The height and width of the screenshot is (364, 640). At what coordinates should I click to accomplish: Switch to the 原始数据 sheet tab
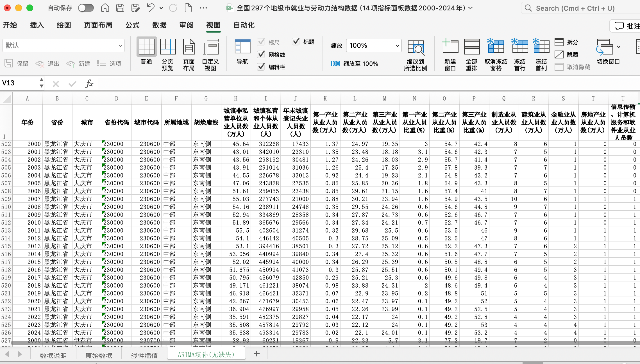click(99, 356)
